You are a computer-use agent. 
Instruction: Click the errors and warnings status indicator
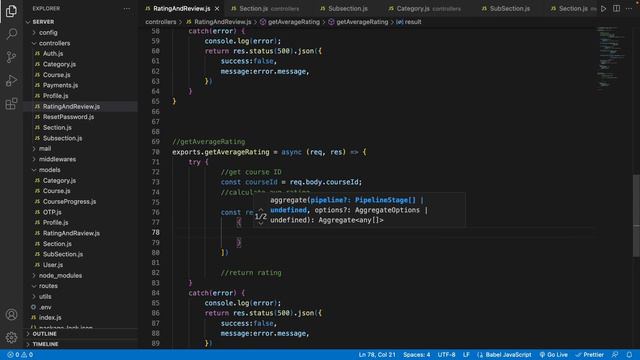20,355
